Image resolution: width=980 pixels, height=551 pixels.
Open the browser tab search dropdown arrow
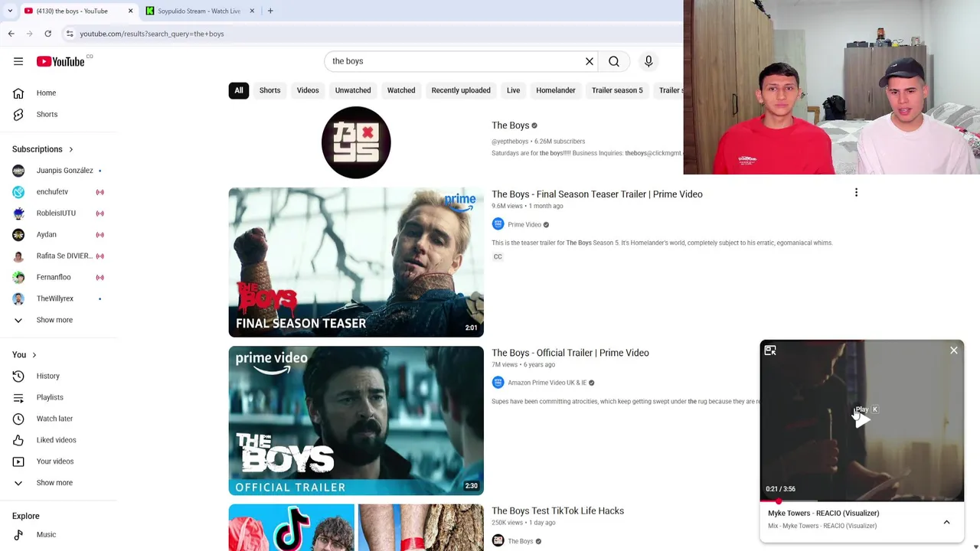(x=10, y=11)
